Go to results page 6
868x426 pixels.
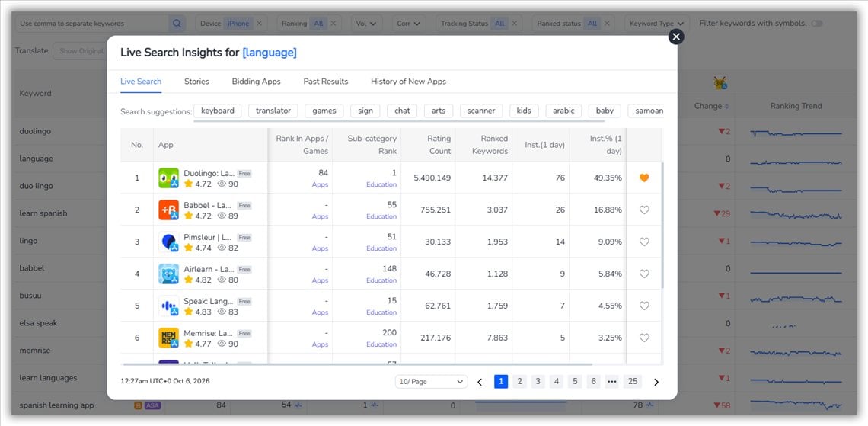click(593, 381)
